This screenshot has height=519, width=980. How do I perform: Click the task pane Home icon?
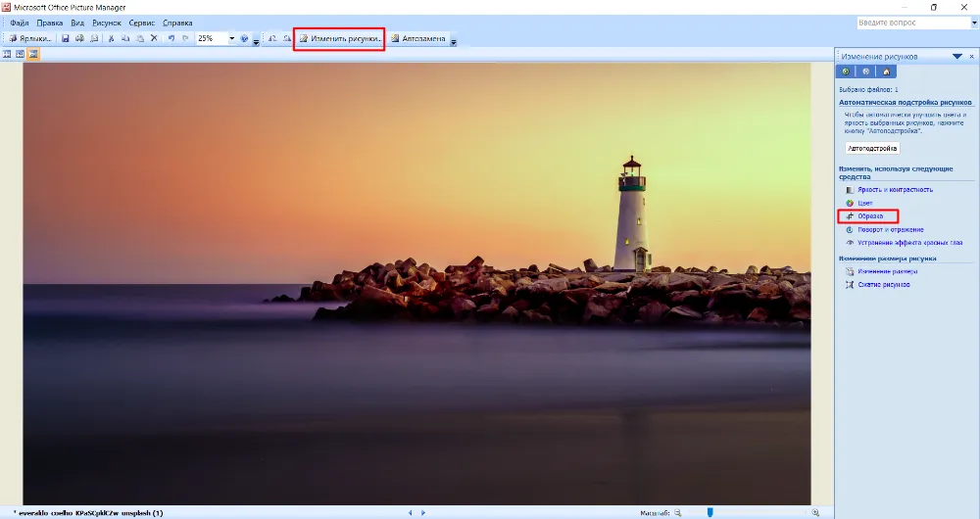[x=886, y=71]
